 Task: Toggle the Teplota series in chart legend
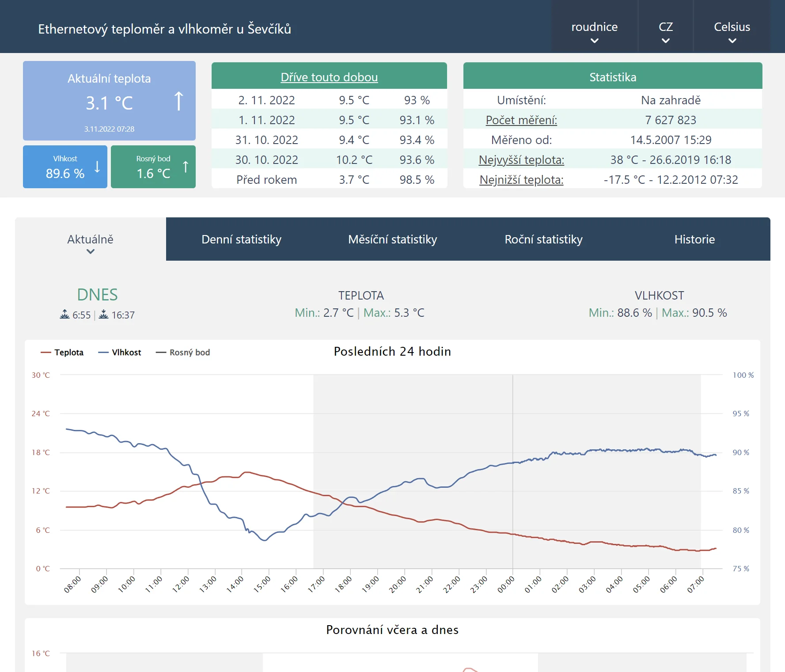[62, 353]
